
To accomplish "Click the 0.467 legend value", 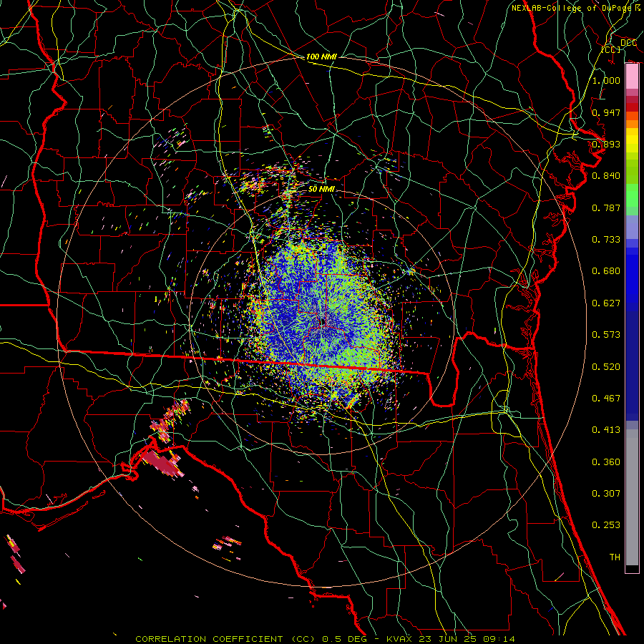I will tap(606, 399).
